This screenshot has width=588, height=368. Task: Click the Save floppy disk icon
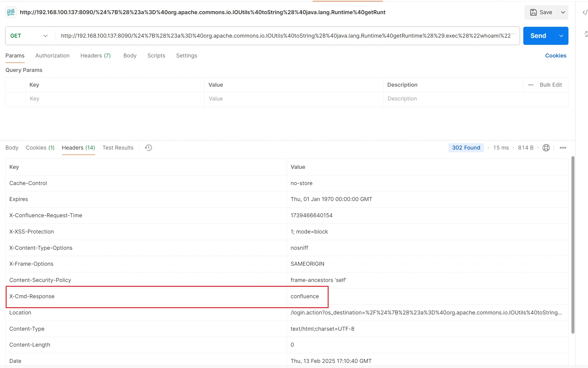click(533, 12)
